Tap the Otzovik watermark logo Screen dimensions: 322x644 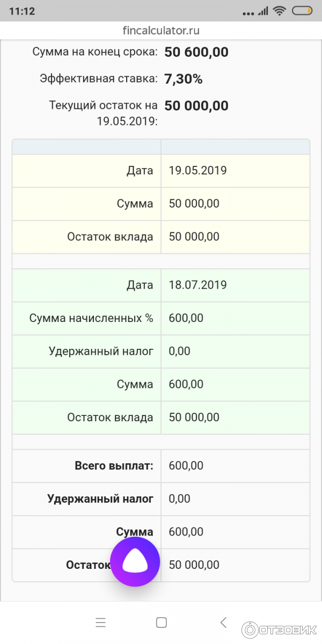(279, 629)
